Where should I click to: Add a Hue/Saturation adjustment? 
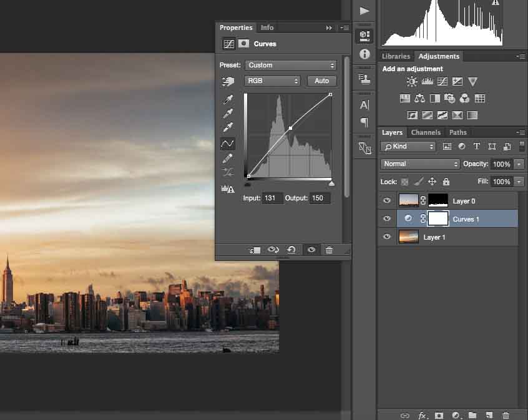coord(405,99)
